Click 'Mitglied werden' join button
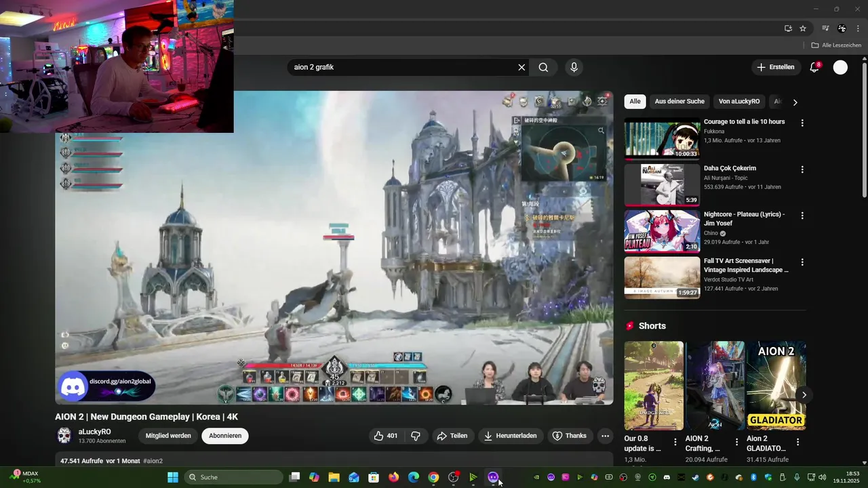This screenshot has width=868, height=488. click(x=168, y=436)
